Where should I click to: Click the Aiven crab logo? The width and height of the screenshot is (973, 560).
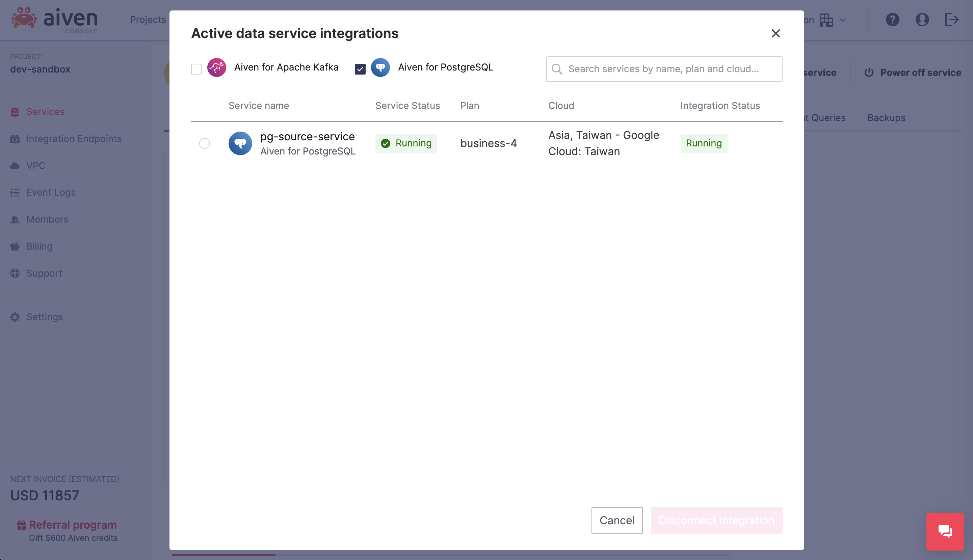24,18
